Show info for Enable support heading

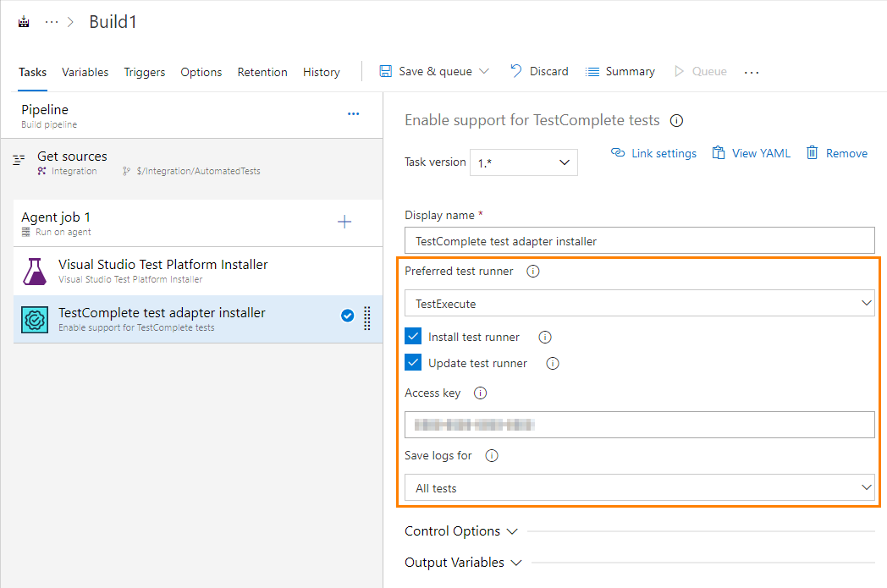676,120
